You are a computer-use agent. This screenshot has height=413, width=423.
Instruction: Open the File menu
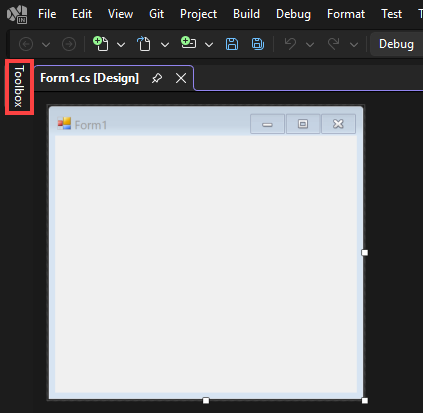point(47,14)
